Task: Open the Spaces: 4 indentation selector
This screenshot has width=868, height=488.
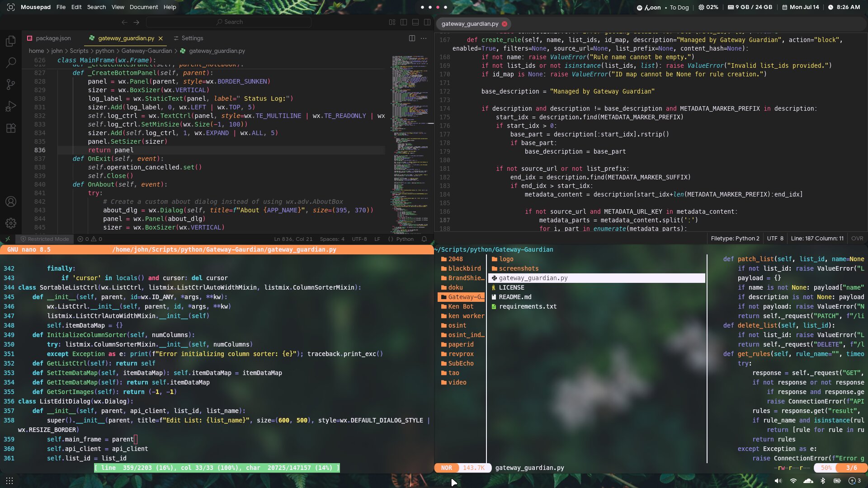Action: [x=332, y=239]
